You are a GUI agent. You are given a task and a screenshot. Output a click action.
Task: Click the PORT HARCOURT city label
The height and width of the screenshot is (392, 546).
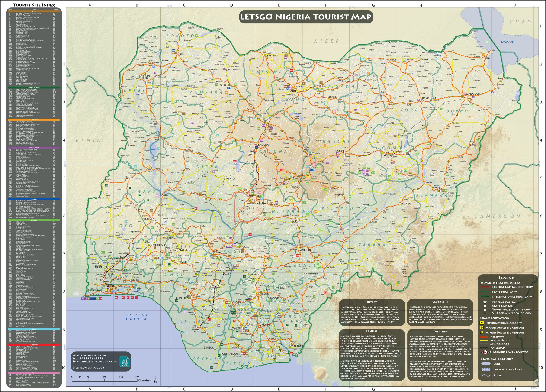click(x=231, y=354)
